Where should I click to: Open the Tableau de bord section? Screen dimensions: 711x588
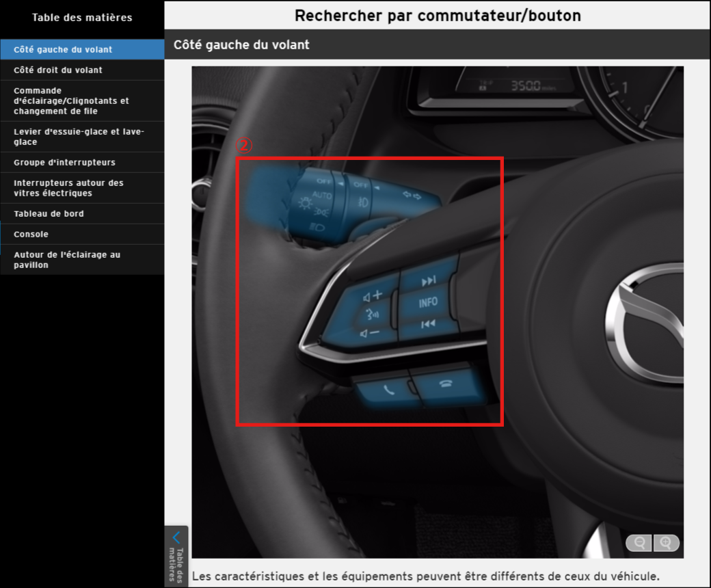(49, 213)
